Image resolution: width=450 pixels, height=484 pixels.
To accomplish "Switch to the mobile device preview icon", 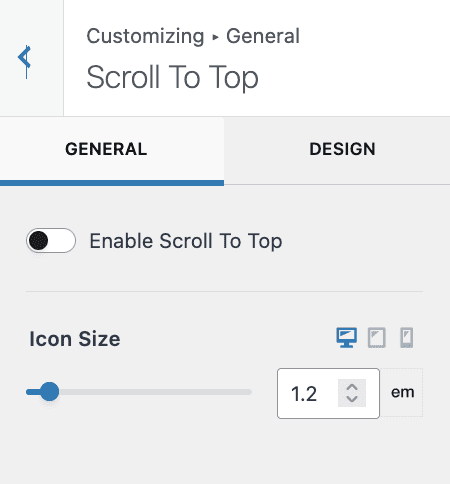I will [406, 338].
